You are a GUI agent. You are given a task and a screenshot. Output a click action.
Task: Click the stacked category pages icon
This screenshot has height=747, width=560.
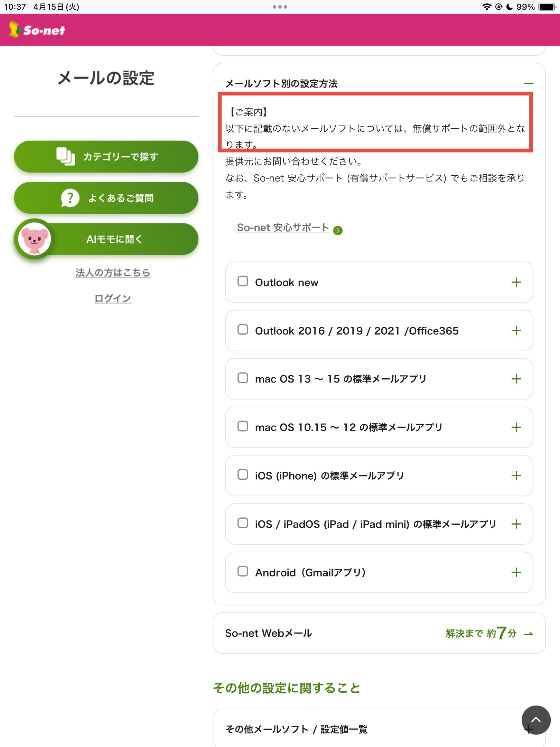tap(65, 156)
